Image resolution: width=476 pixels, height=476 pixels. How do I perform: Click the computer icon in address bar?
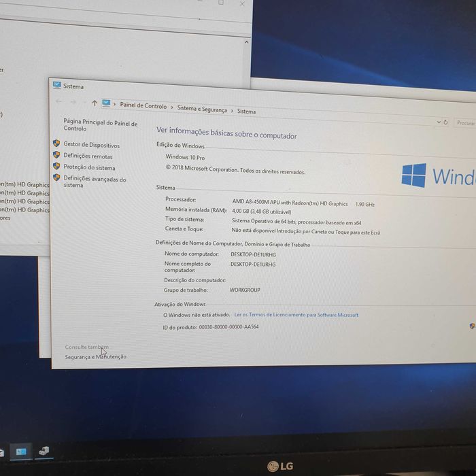(106, 103)
